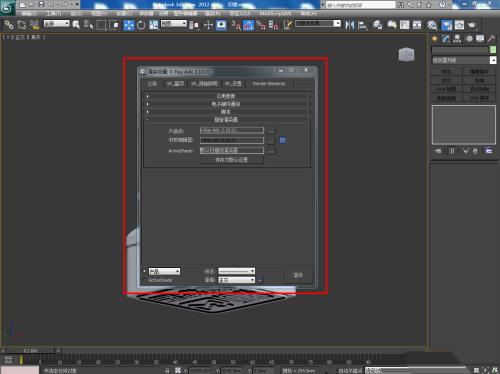Open the 预设 preset dropdown in Render Setup
Viewport: 500px width, 374px height.
pyautogui.click(x=237, y=271)
